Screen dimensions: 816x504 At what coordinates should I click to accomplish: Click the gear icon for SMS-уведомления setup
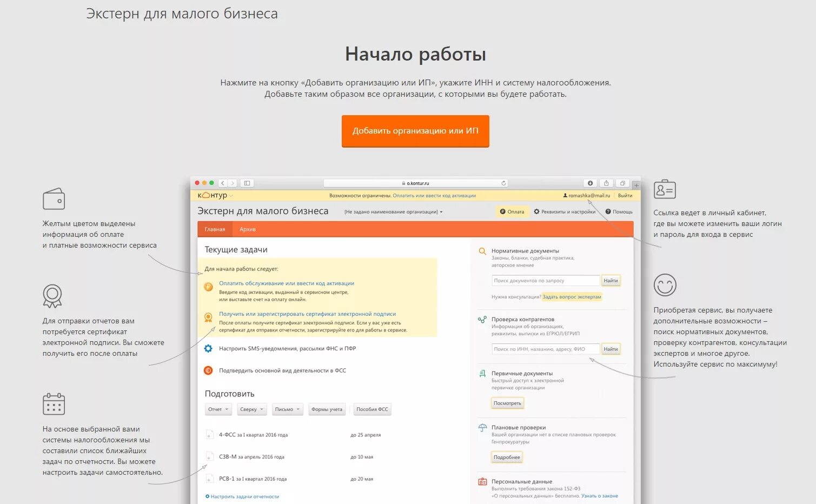click(x=208, y=349)
